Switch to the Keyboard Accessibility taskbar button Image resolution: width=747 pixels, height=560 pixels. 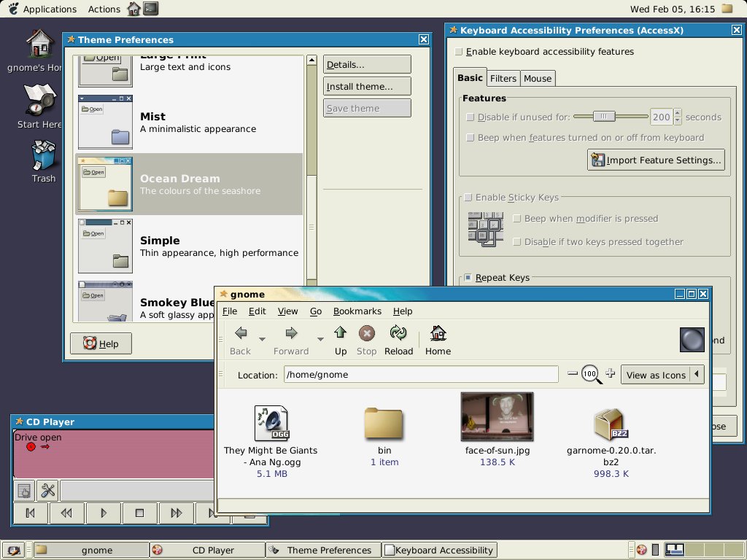coord(440,550)
